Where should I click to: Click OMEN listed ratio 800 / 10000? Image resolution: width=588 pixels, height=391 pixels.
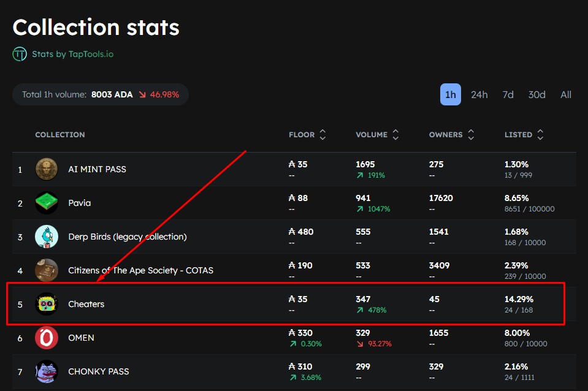click(525, 344)
